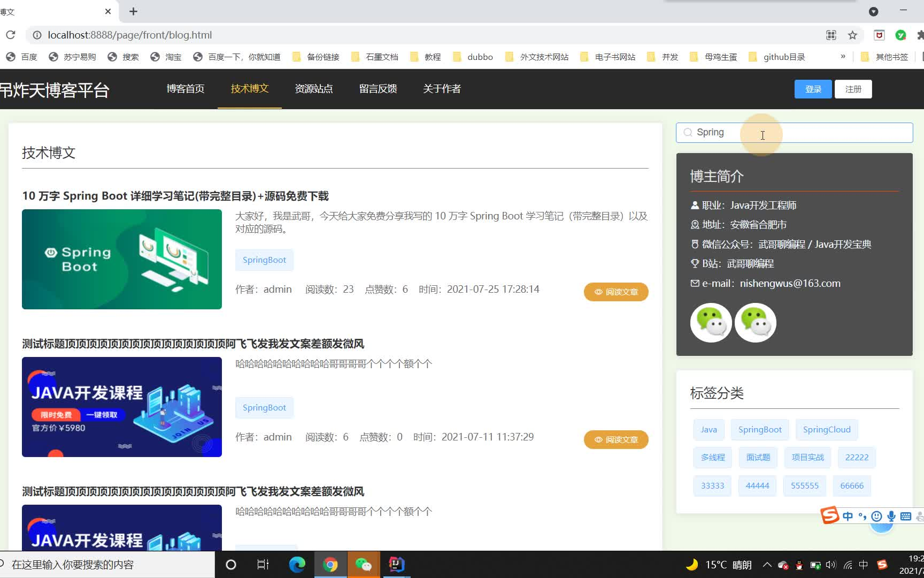Click the Sogou input method S logo
This screenshot has width=924, height=578.
click(x=830, y=515)
